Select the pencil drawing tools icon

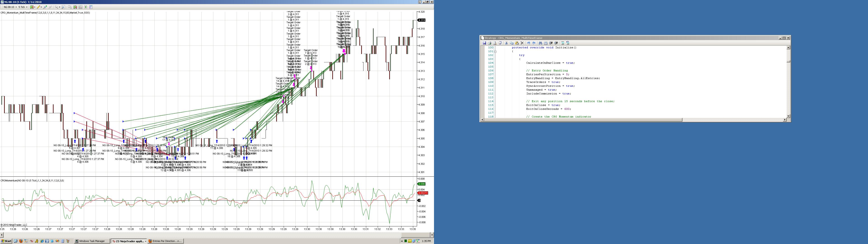[39, 7]
